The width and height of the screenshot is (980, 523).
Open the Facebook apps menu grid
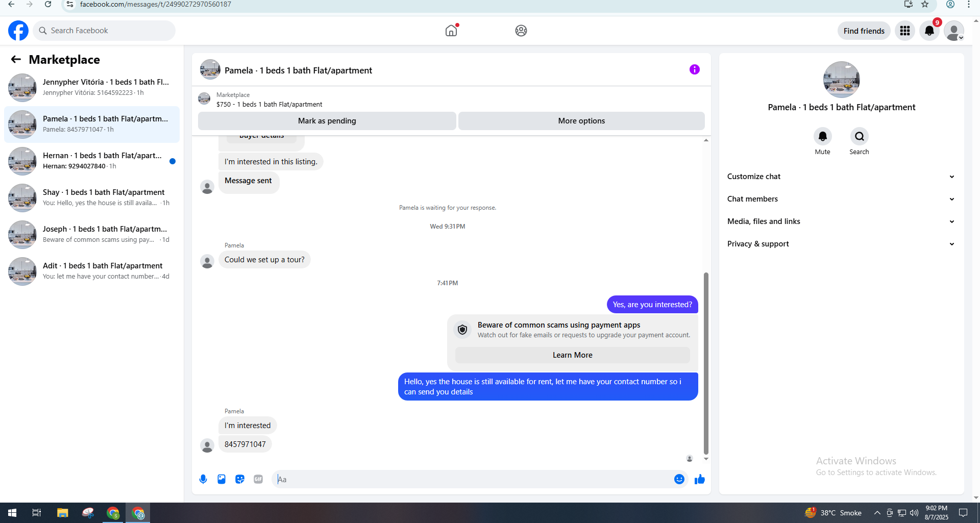pyautogui.click(x=905, y=31)
